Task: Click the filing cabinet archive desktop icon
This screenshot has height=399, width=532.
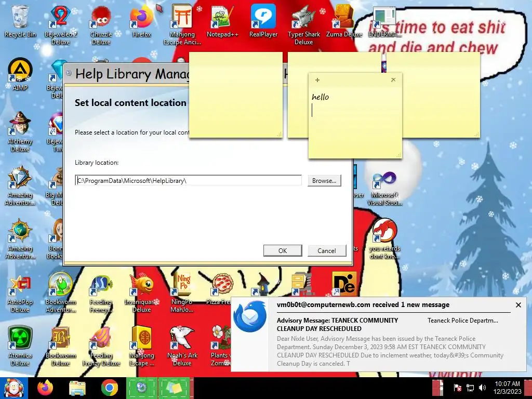Action: coord(302,284)
